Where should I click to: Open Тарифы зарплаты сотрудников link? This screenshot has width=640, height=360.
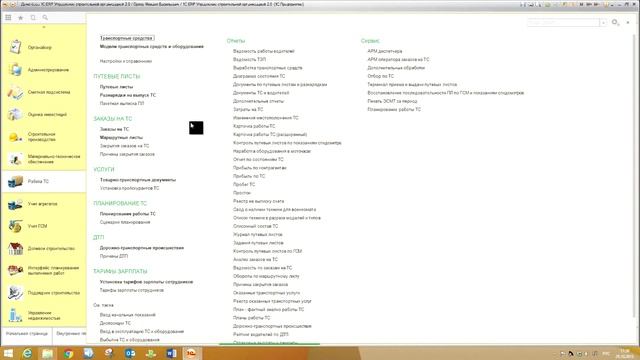[x=131, y=290]
